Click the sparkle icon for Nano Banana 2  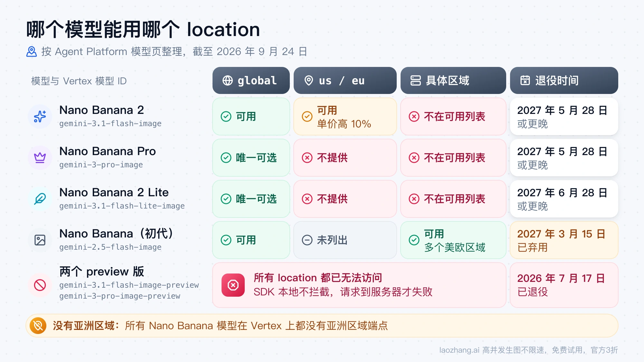tap(40, 116)
